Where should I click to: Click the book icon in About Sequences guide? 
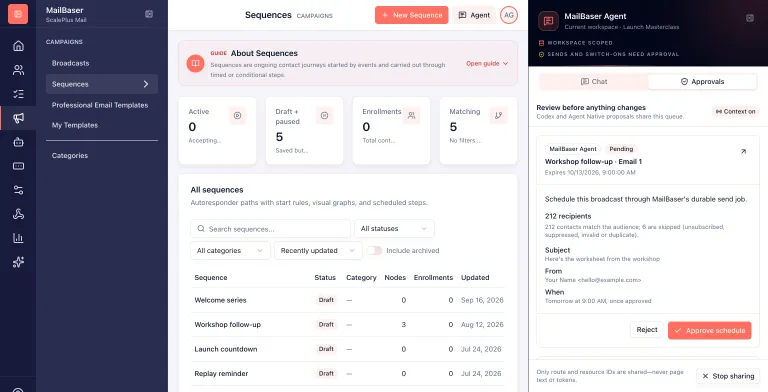tap(195, 63)
